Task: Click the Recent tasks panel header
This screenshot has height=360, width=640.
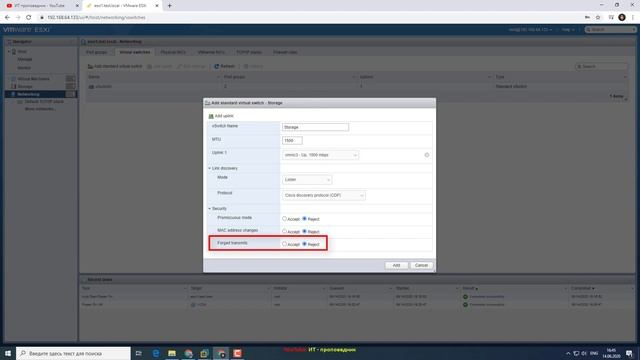Action: coord(357,280)
